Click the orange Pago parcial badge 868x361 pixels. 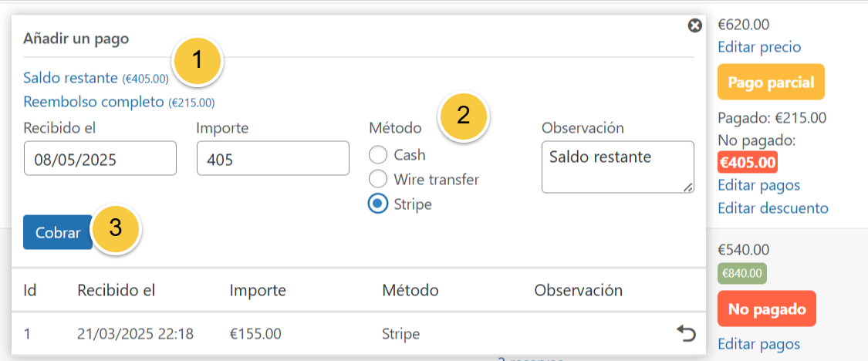click(771, 83)
